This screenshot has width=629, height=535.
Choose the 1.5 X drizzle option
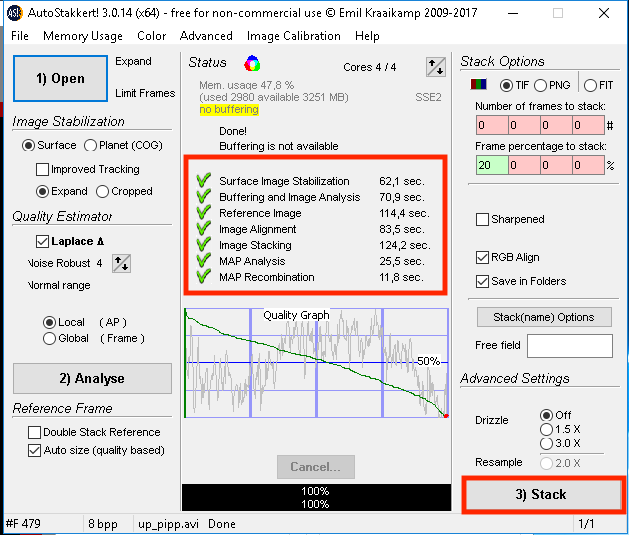tap(545, 429)
